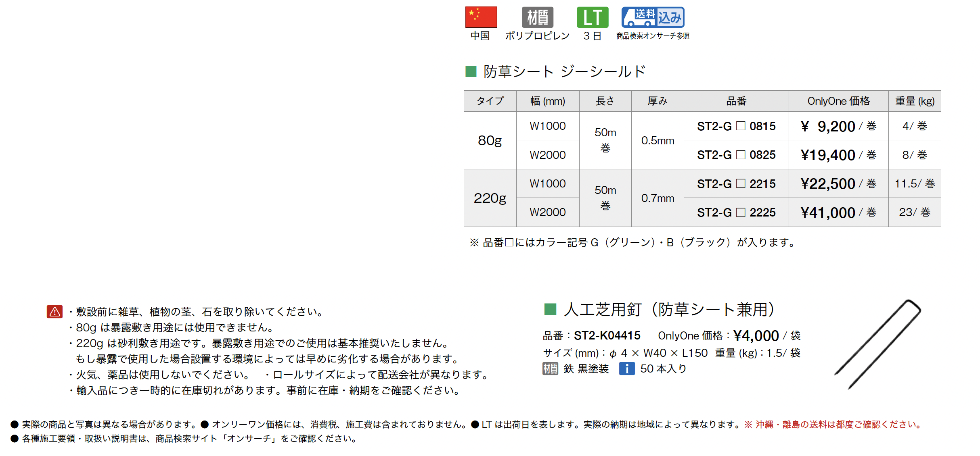Image resolution: width=980 pixels, height=456 pixels.
Task: Click the color box in ST2-G 2225
Action: coord(741,212)
